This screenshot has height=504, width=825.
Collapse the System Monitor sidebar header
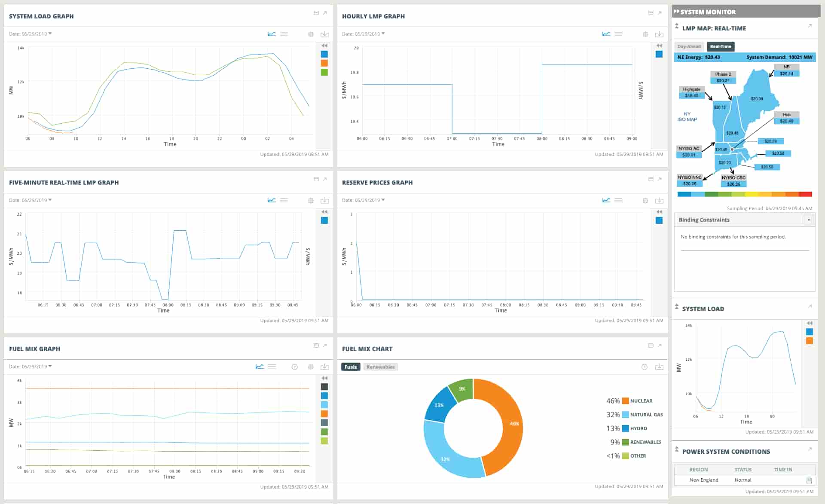point(677,12)
